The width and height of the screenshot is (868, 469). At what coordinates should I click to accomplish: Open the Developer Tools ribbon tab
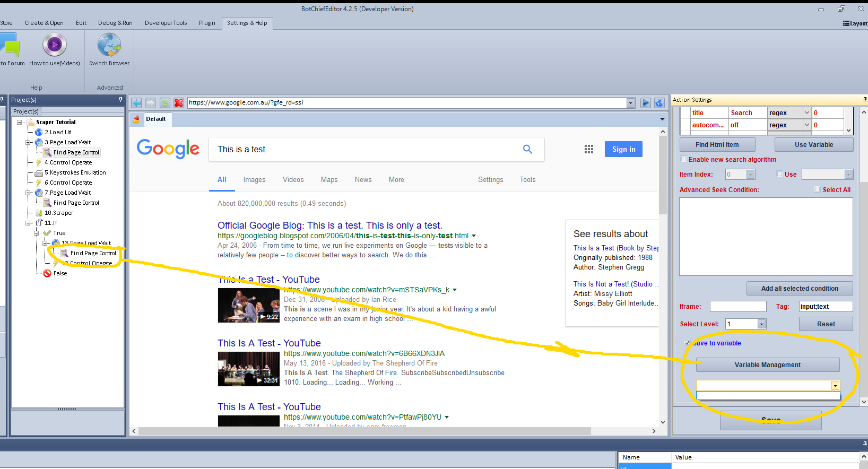point(166,23)
